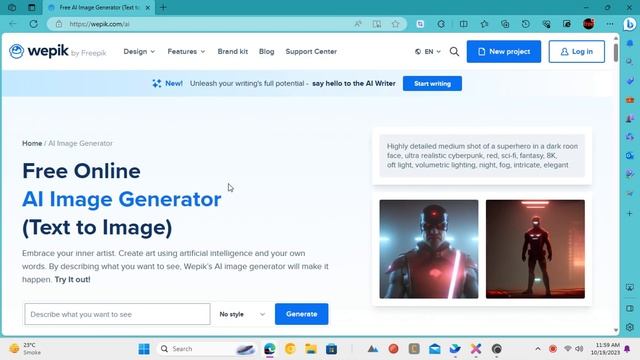This screenshot has height=360, width=640.
Task: Open Edge settings and more menu
Action: [610, 24]
